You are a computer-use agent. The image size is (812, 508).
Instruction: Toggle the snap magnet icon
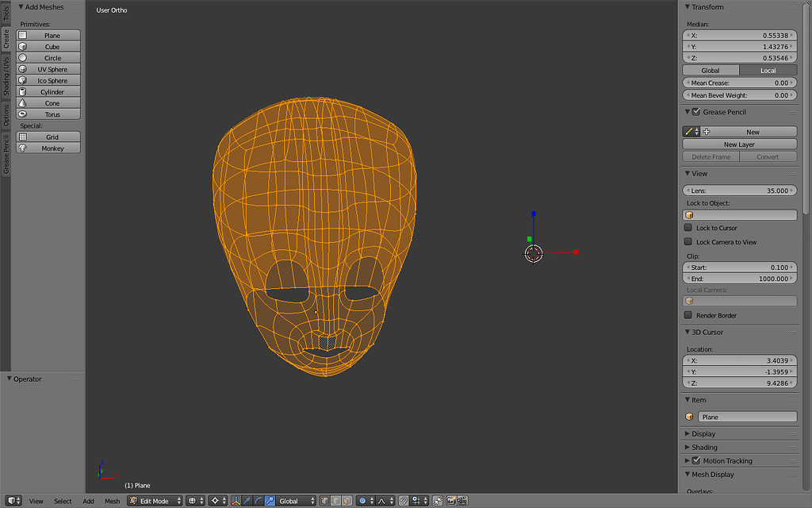(x=404, y=501)
